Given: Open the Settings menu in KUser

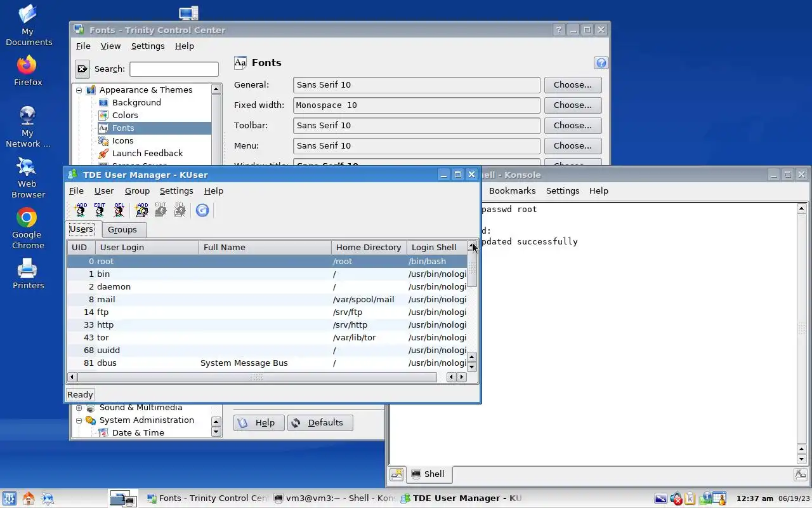Looking at the screenshot, I should (x=176, y=190).
